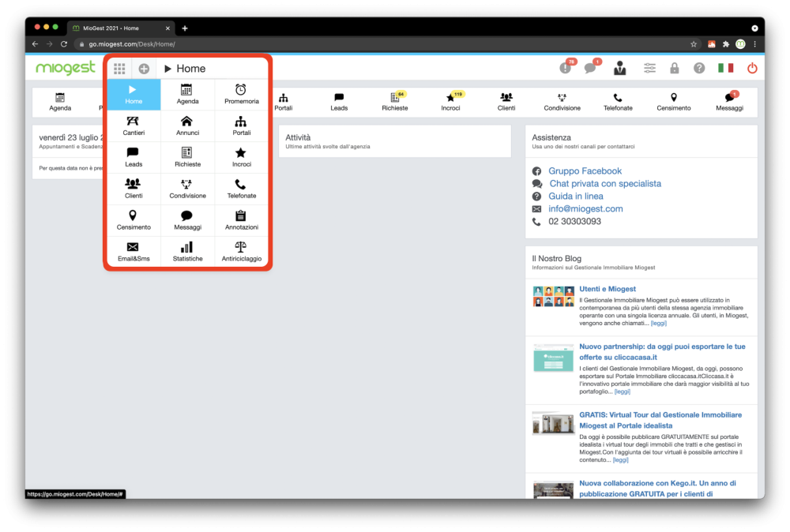The height and width of the screenshot is (532, 790).
Task: Open Annunci house tile
Action: pyautogui.click(x=187, y=126)
